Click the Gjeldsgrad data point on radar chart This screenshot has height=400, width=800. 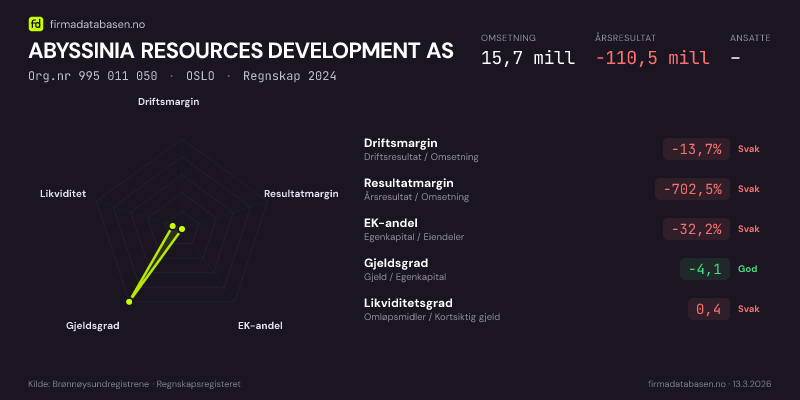[x=129, y=300]
